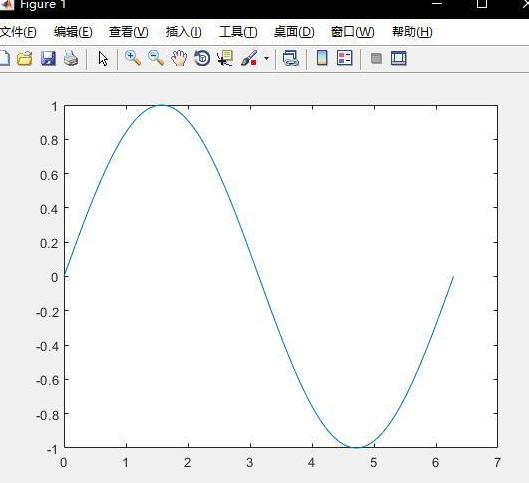Activate the Zoom In magnifier tool
The height and width of the screenshot is (483, 529).
pos(133,58)
